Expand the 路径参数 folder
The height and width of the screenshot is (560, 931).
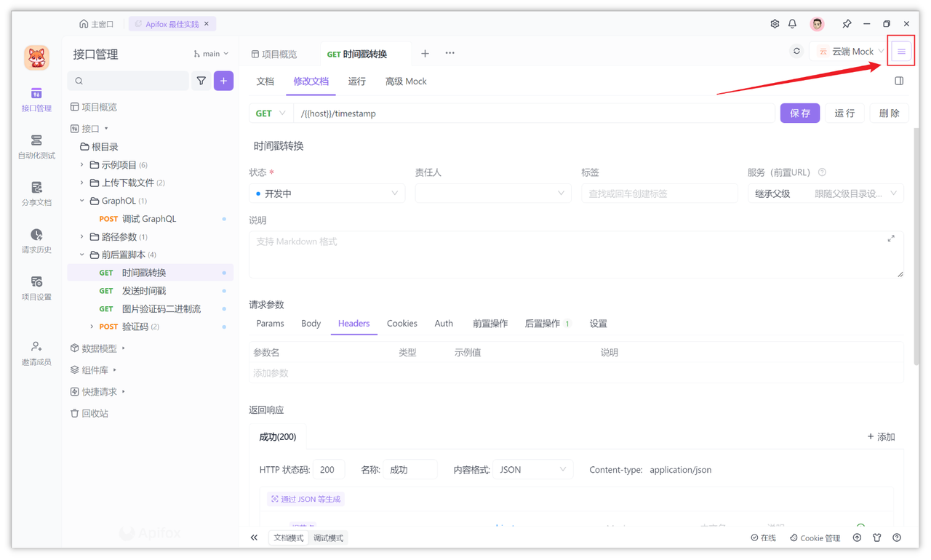[x=82, y=237]
